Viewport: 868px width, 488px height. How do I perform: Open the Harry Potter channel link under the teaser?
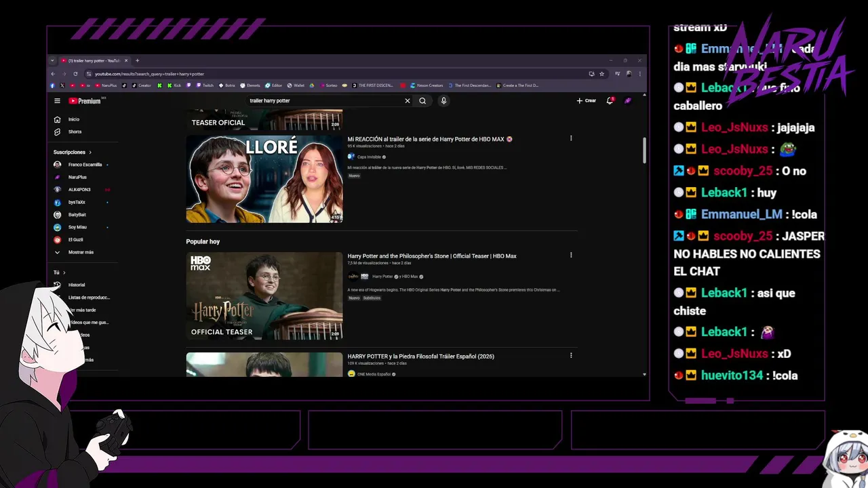tap(382, 277)
